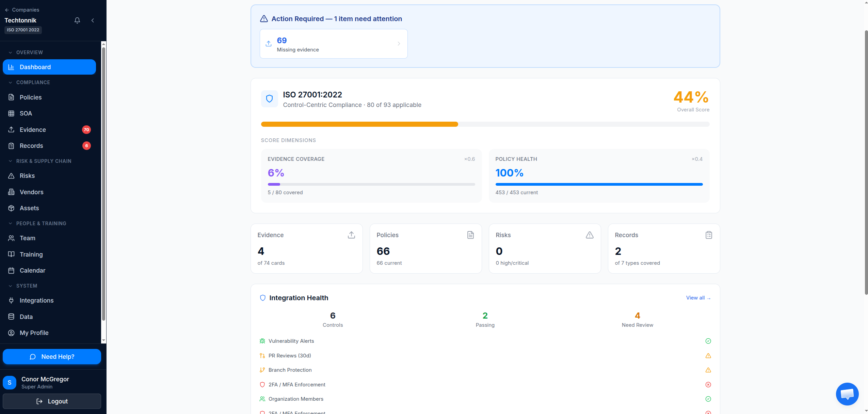
Task: Open the Records summary card
Action: pos(664,249)
